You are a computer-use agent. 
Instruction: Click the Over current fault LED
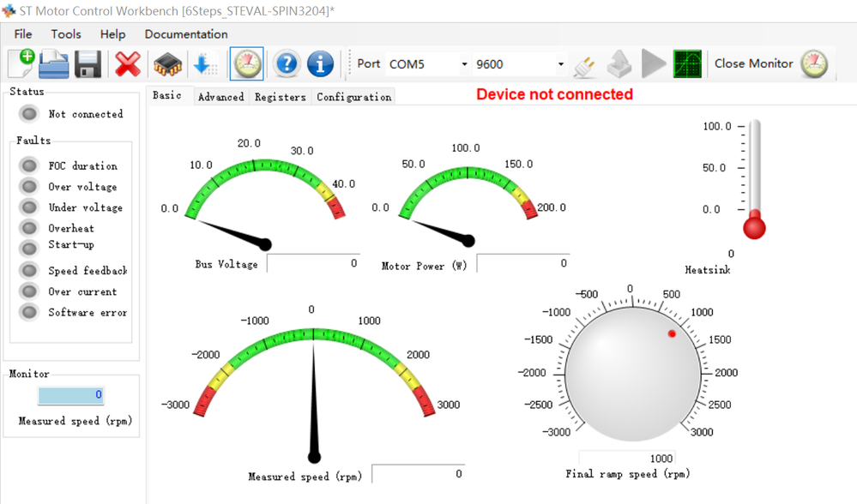point(29,291)
